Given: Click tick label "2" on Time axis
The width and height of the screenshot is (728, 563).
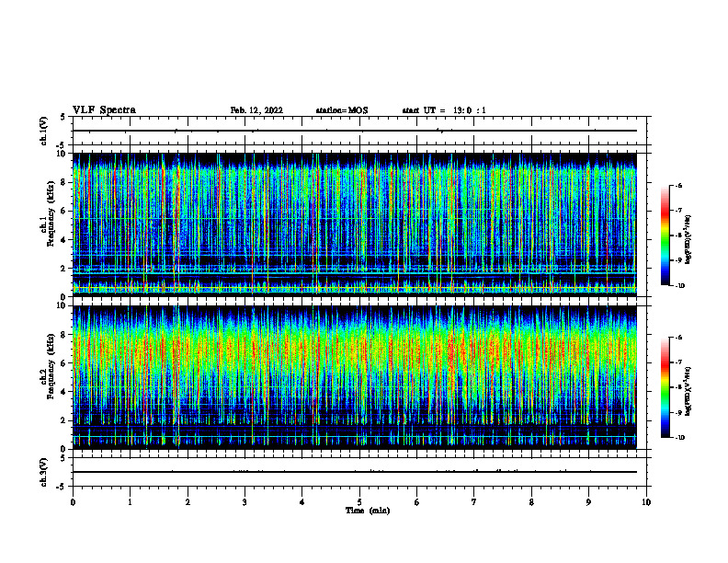Looking at the screenshot, I should [x=188, y=502].
